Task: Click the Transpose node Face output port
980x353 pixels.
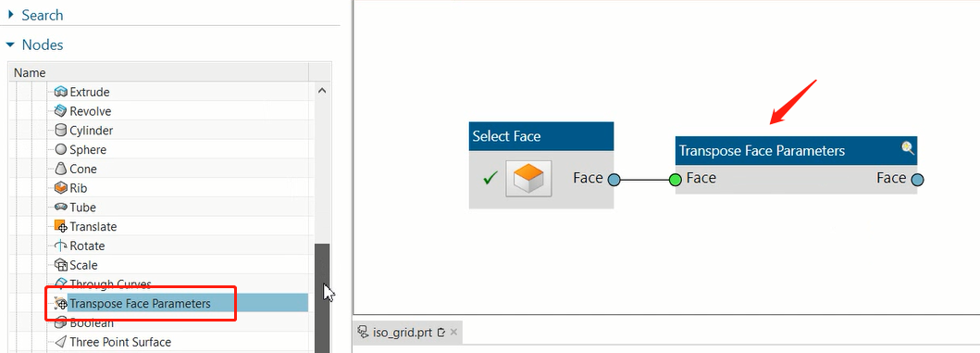Action: click(x=917, y=181)
